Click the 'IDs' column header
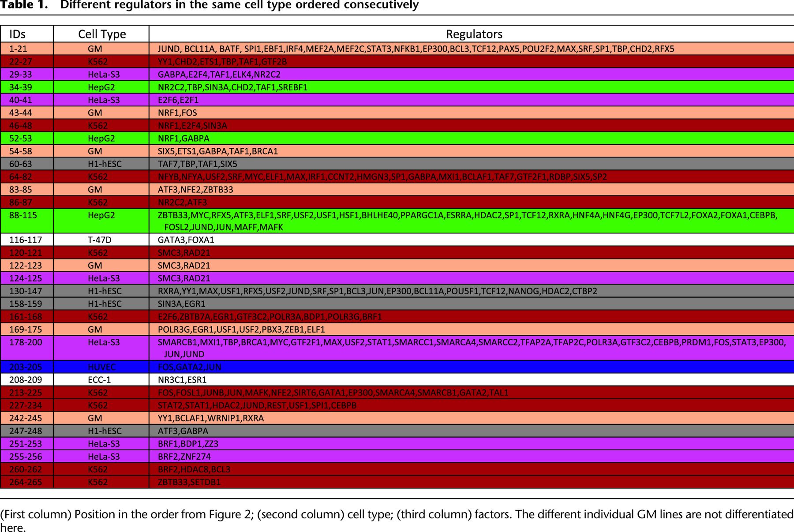The height and width of the screenshot is (532, 794). point(18,34)
